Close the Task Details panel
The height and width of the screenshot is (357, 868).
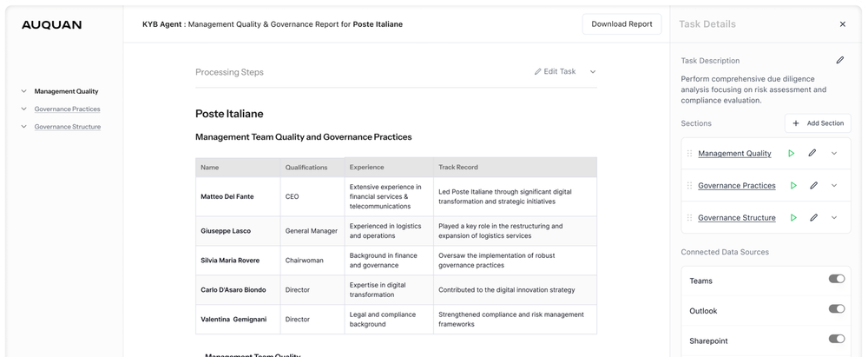click(843, 23)
